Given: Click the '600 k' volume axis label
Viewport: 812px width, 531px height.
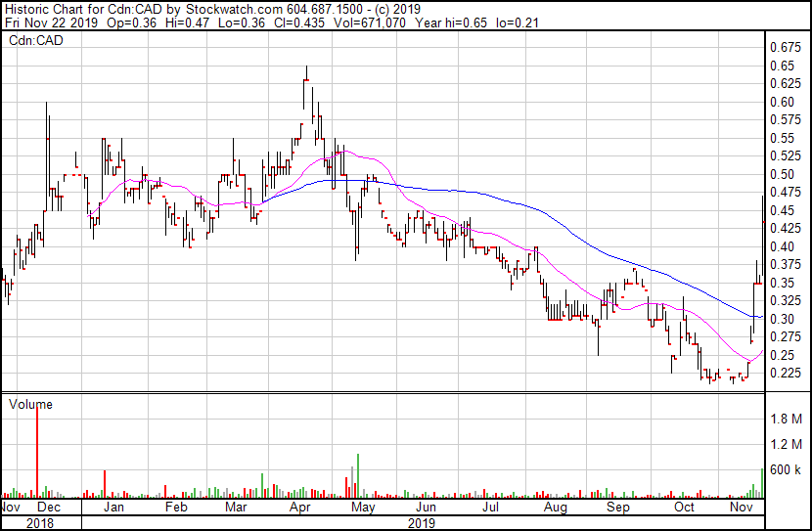Looking at the screenshot, I should click(786, 470).
